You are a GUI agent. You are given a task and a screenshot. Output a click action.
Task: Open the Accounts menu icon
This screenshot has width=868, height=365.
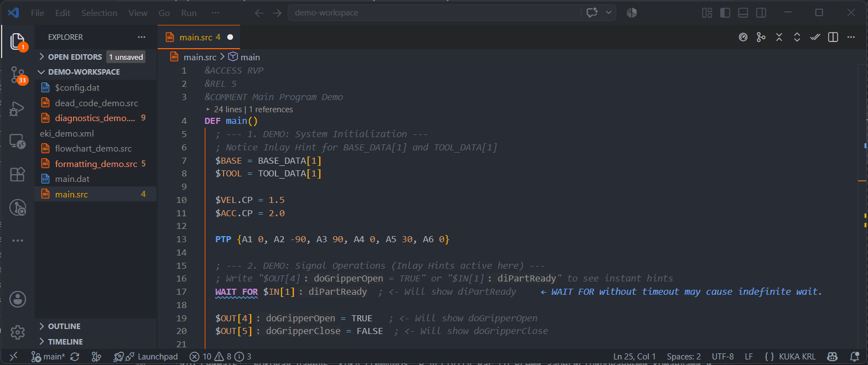point(17,299)
